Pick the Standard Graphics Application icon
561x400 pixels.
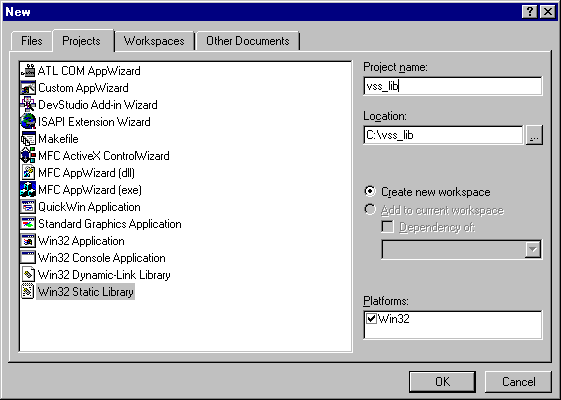click(x=28, y=224)
